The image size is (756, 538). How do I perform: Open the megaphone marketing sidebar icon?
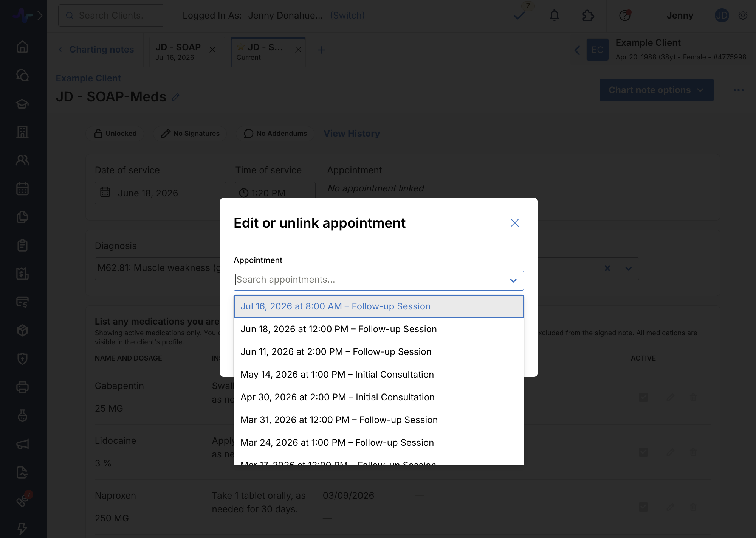point(23,444)
